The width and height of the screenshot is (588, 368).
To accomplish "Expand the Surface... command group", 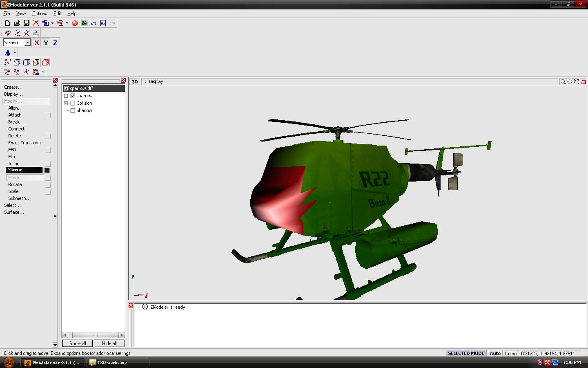I will tap(14, 212).
